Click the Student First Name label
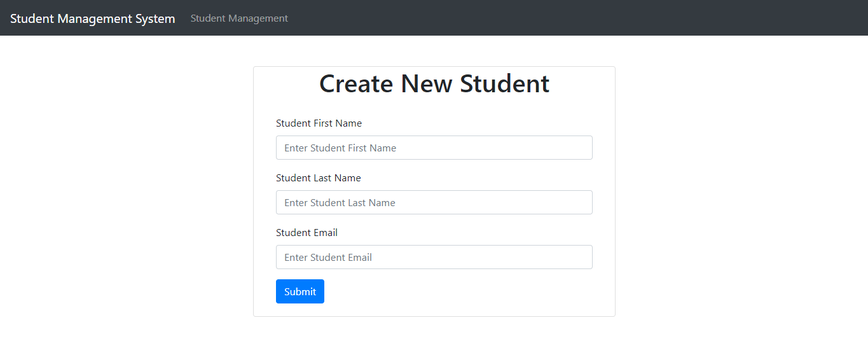This screenshot has width=868, height=355. point(319,123)
